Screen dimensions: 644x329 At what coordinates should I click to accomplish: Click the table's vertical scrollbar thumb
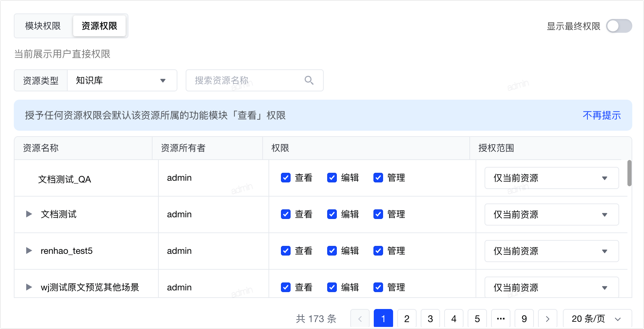click(x=630, y=173)
